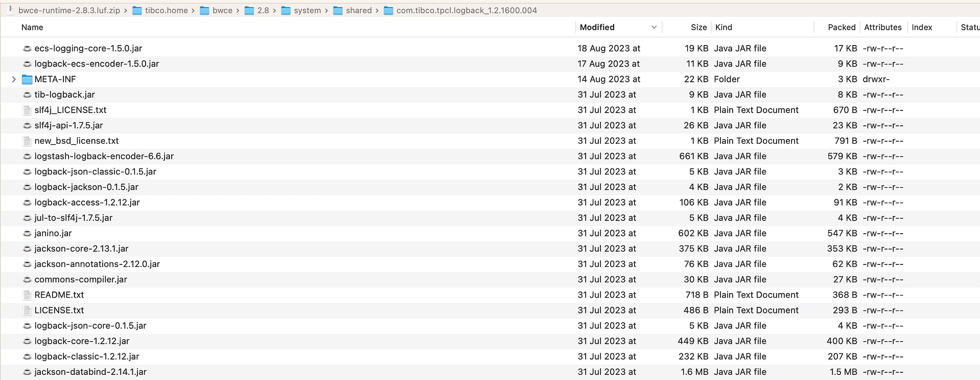Click the 718 B size cell
This screenshot has width=980, height=380.
(x=697, y=295)
